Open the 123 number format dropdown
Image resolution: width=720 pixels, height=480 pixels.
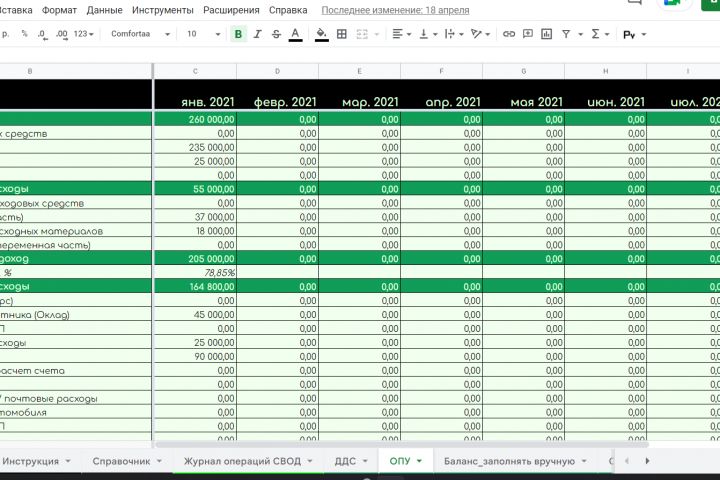click(84, 34)
